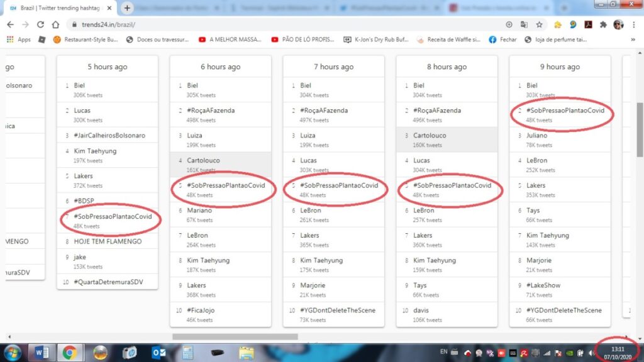
Task: Open the Fechar Facebook bookmark
Action: [502, 40]
